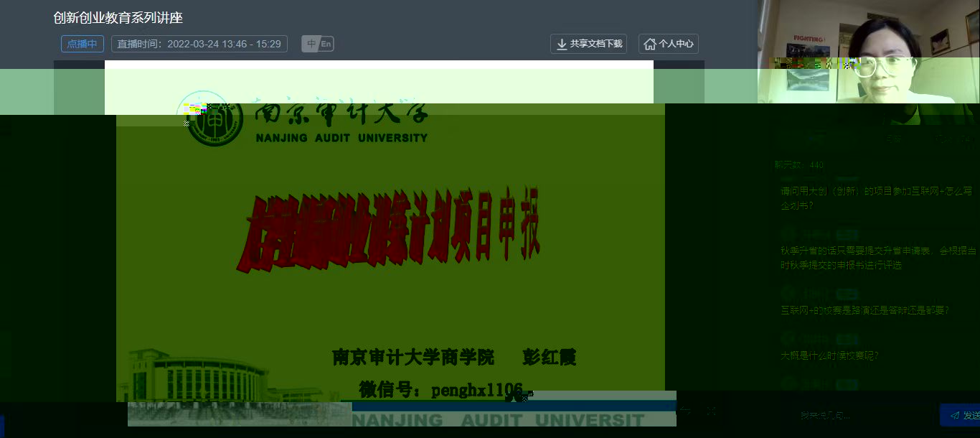The image size is (980, 438).
Task: Click the fullscreen icon below the slide
Action: [711, 411]
